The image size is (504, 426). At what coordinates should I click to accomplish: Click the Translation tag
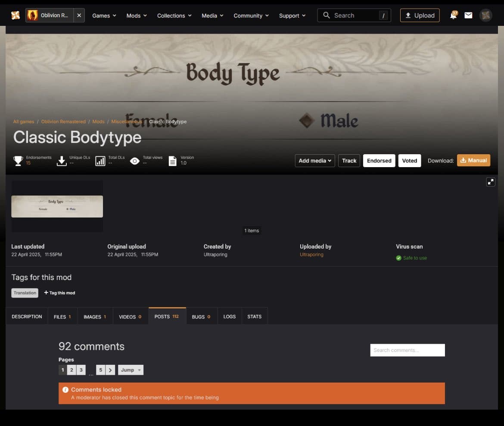[x=25, y=293]
